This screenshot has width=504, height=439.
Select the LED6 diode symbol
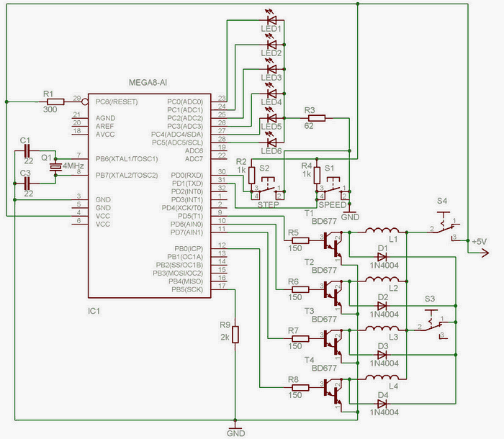(271, 141)
